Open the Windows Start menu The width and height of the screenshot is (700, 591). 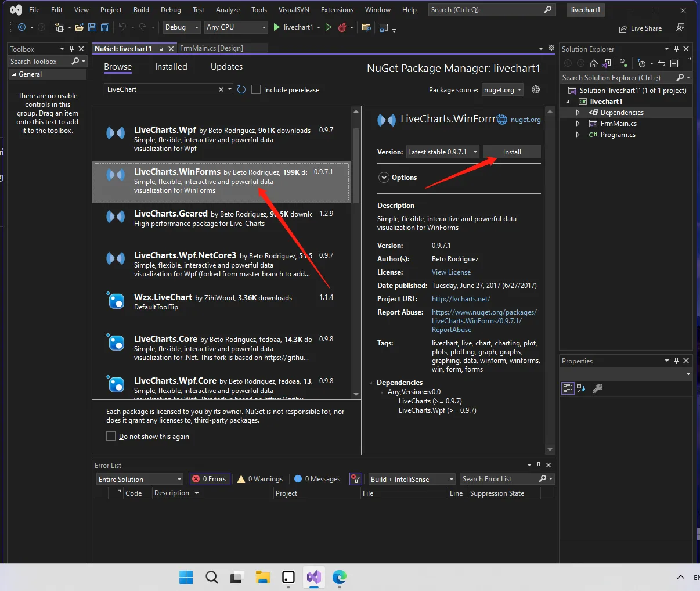pos(186,577)
